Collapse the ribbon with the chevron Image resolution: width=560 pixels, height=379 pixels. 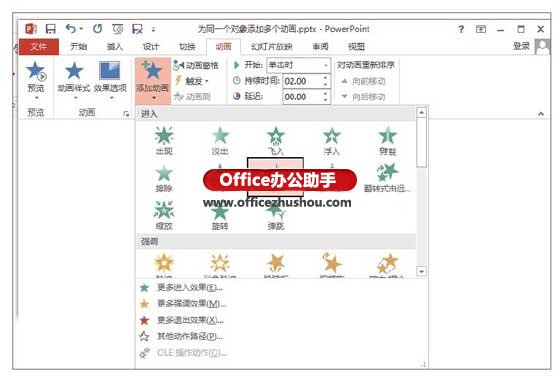click(x=541, y=114)
